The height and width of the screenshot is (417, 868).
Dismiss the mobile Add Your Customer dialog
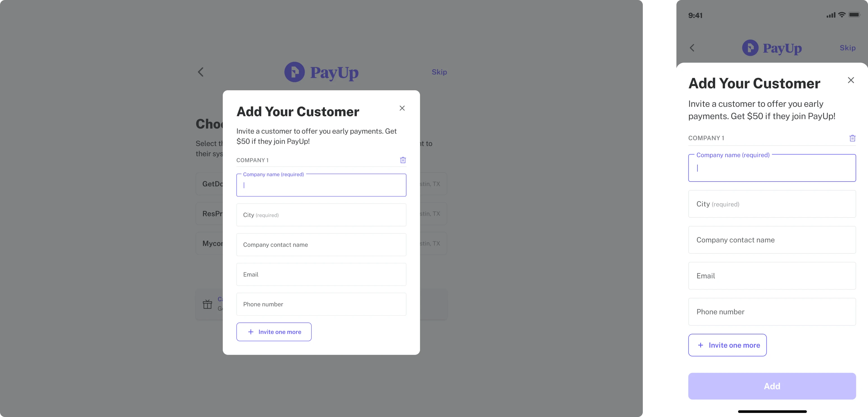[x=851, y=80]
